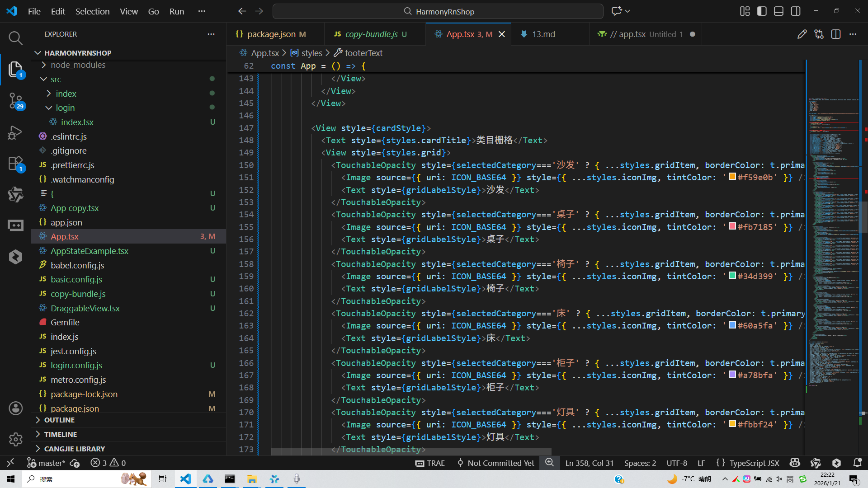Toggle the secondary side bar layout button

[796, 11]
